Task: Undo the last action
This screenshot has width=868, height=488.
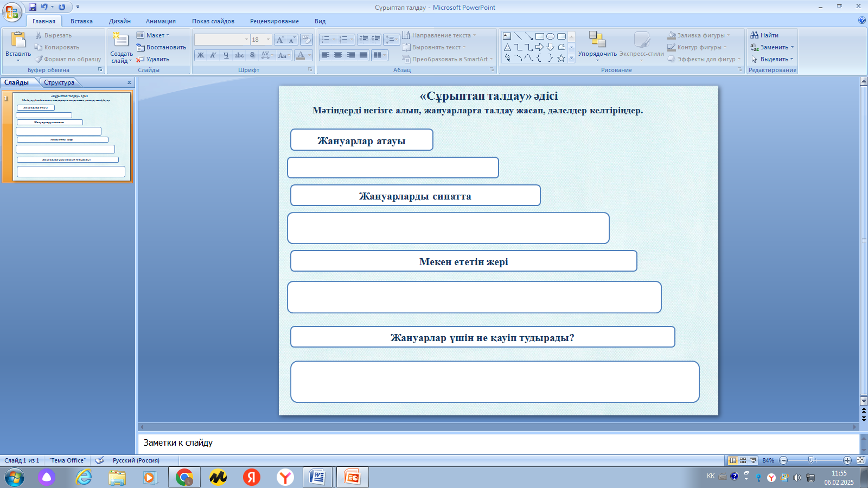Action: coord(44,7)
